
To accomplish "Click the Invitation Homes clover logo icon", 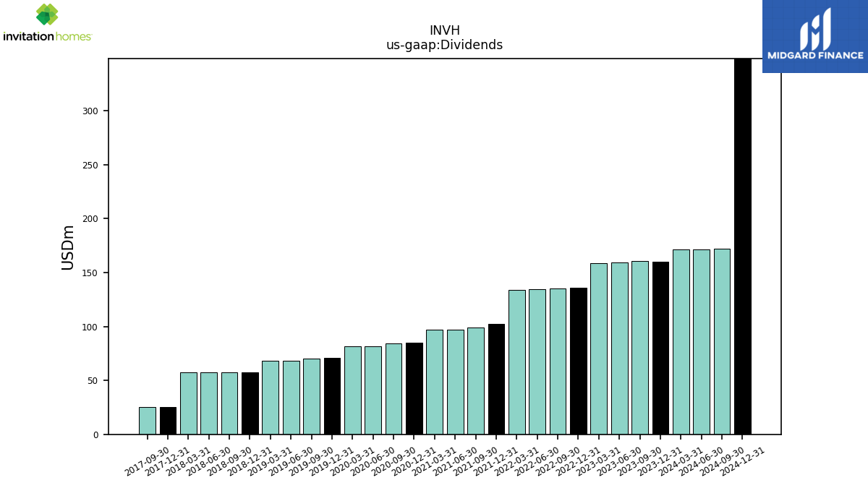I will click(47, 14).
